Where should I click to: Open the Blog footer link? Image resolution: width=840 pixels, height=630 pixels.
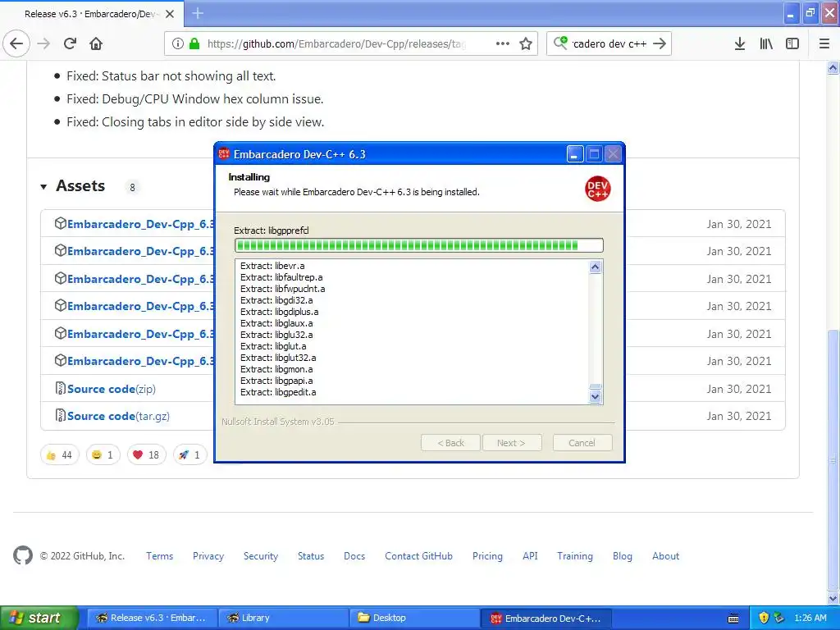(x=622, y=556)
